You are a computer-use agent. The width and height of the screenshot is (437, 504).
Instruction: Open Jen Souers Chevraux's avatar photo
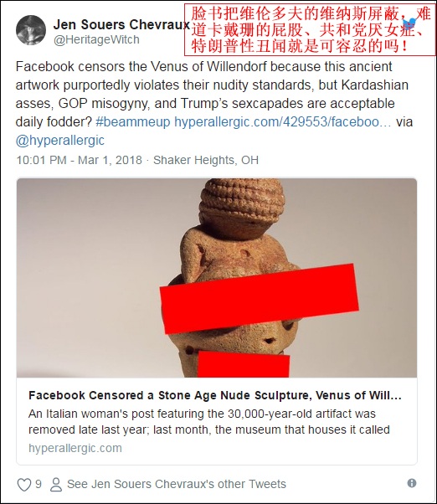click(31, 30)
